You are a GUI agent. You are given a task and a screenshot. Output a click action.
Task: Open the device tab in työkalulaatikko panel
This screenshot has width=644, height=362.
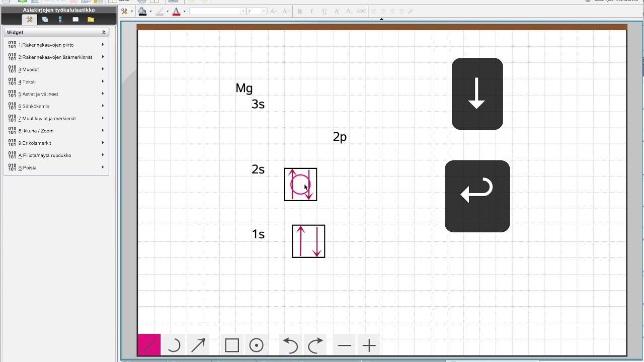click(x=60, y=20)
